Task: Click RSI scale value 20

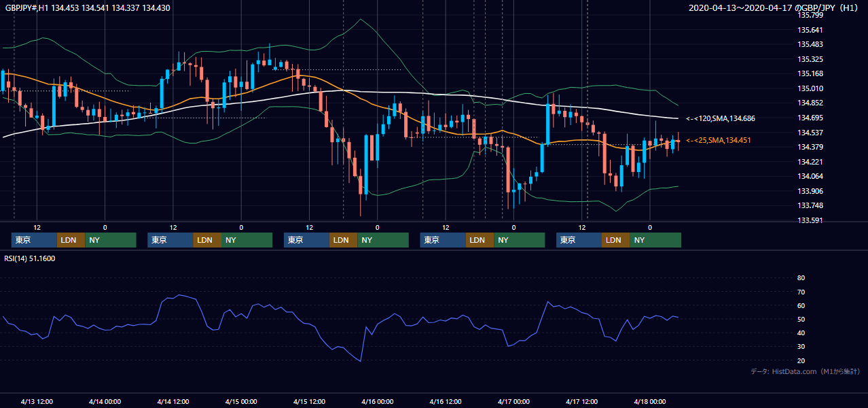Action: [x=801, y=360]
